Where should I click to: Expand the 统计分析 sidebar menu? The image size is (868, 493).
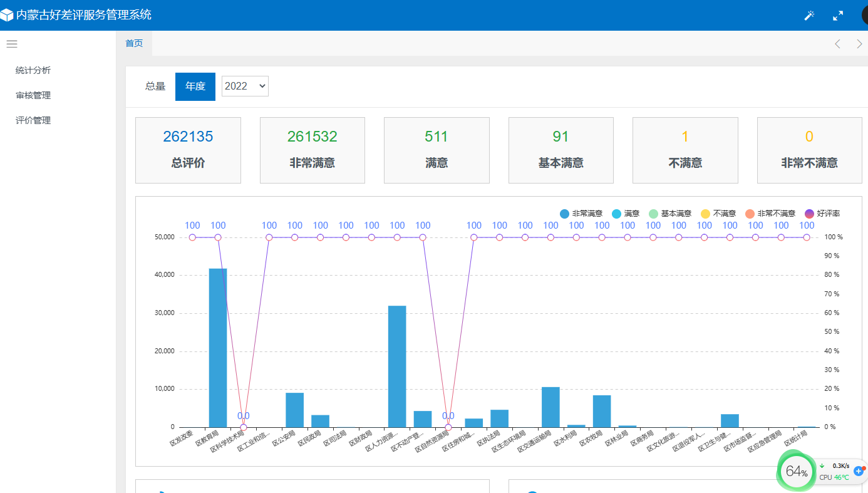[33, 70]
